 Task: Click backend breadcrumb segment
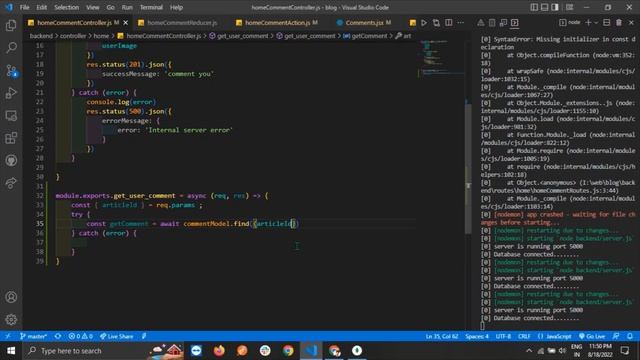coord(41,36)
